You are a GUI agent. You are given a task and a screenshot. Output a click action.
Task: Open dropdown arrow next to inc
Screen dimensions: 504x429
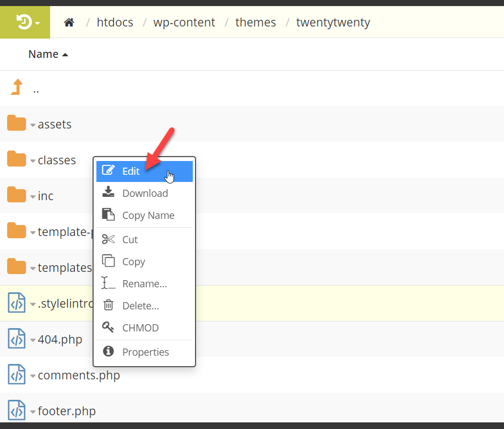click(33, 196)
